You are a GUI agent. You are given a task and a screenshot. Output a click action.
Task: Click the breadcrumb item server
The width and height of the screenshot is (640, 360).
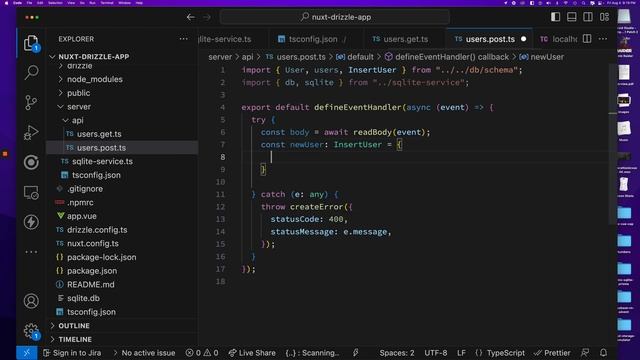pyautogui.click(x=220, y=57)
